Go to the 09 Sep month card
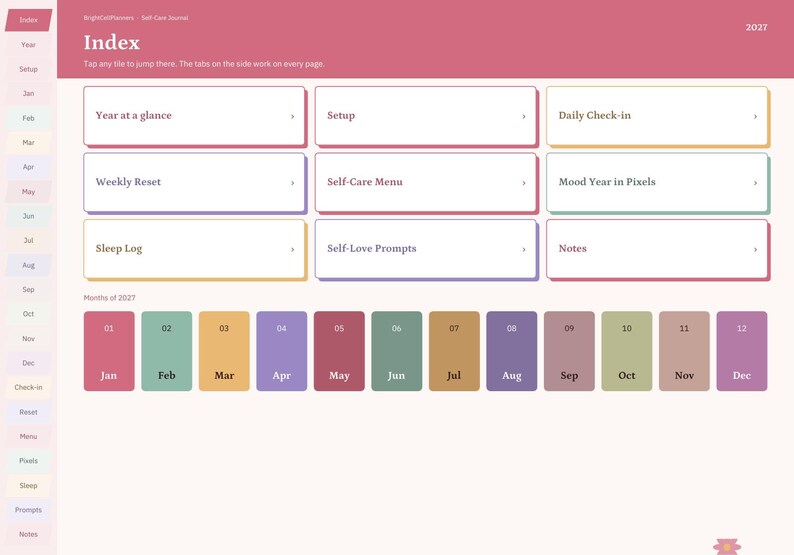This screenshot has width=794, height=555. [569, 351]
